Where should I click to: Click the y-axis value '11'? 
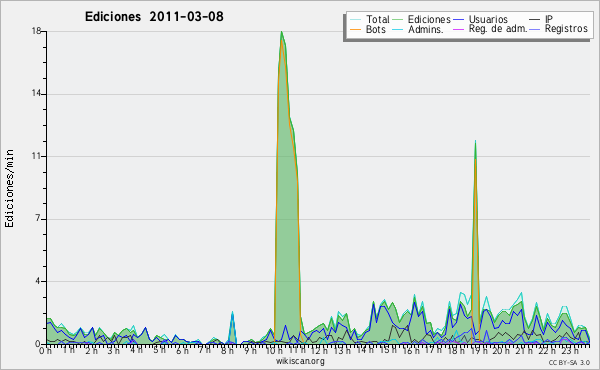[36, 156]
